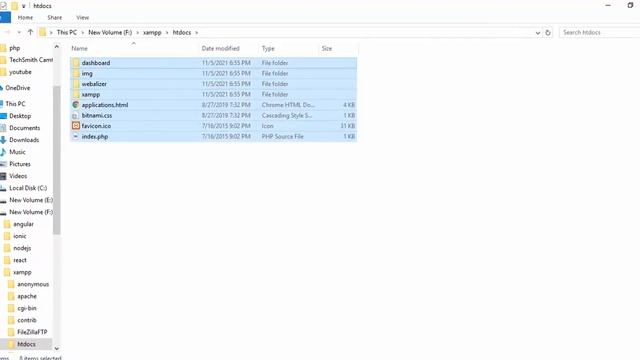Select the applications.html Chrome icon
The image size is (640, 360).
(x=76, y=105)
